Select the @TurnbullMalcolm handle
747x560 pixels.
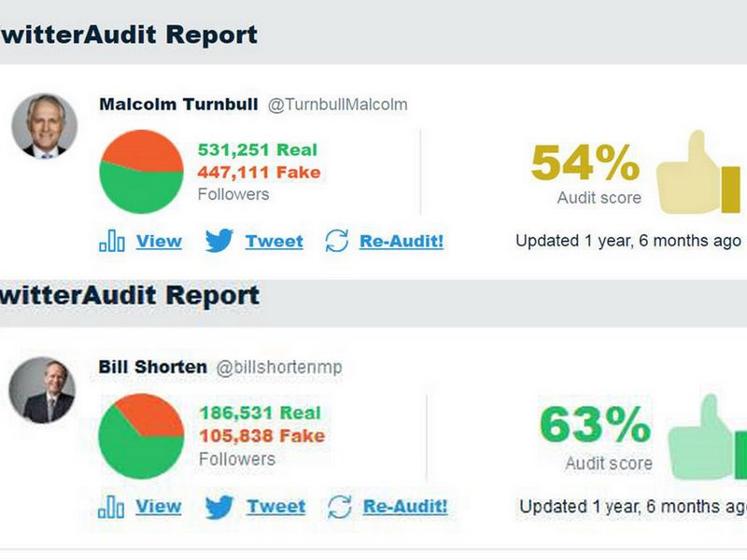coord(338,105)
